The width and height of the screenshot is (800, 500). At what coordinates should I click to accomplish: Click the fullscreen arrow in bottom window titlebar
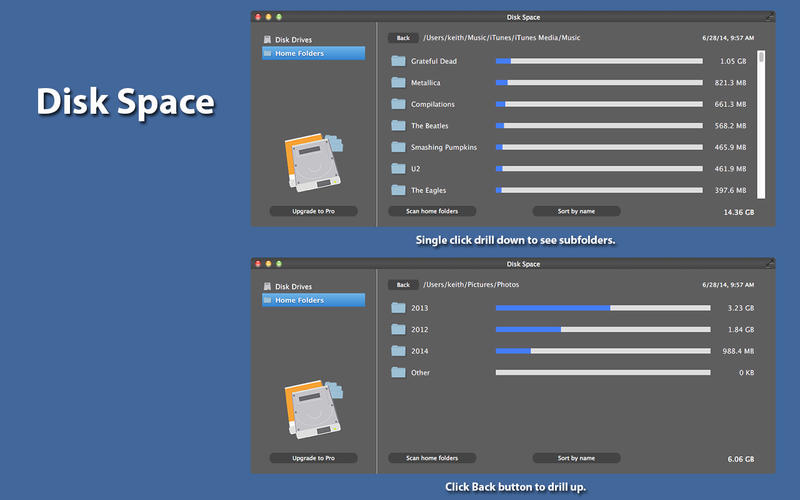coord(769,264)
